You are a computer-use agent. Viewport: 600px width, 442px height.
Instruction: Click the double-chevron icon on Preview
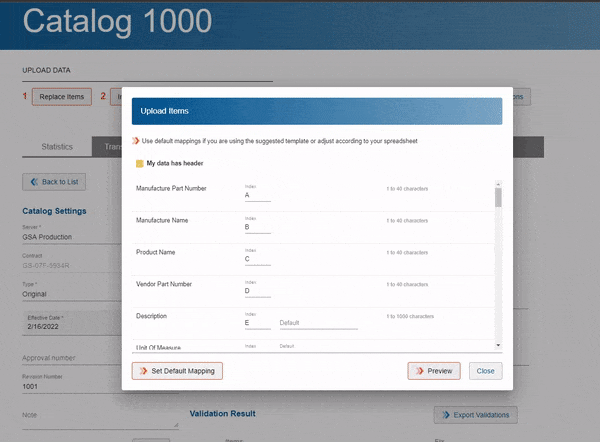(x=420, y=371)
